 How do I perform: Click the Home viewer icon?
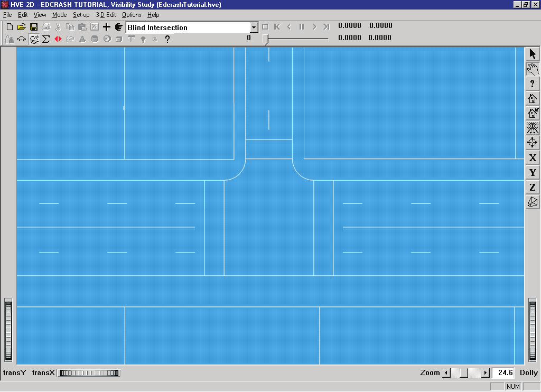coord(533,99)
